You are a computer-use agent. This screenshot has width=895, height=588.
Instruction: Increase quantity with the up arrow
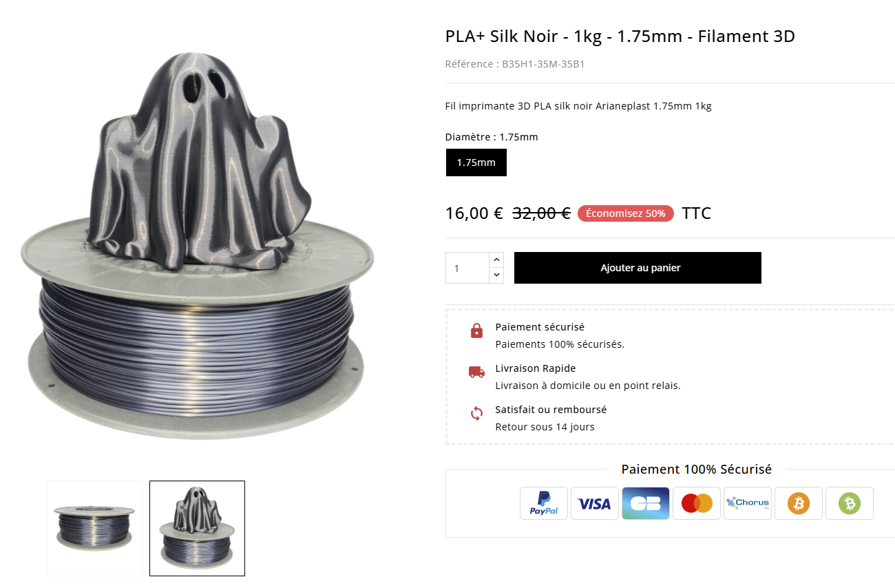click(x=496, y=260)
